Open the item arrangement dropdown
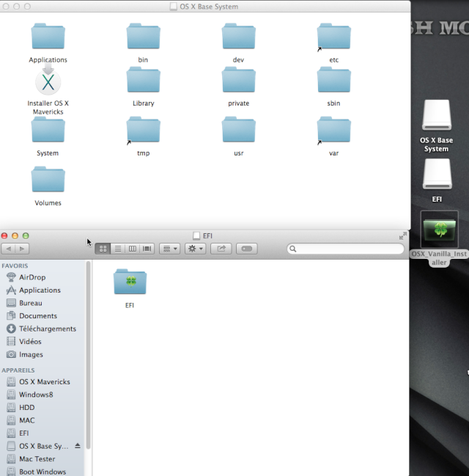Viewport: 469px width, 476px height. click(170, 249)
